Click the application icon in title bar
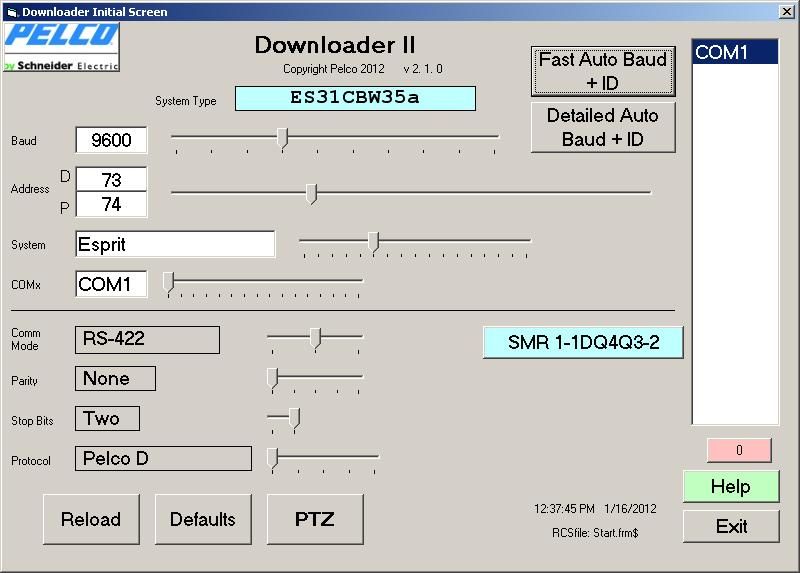 [12, 12]
